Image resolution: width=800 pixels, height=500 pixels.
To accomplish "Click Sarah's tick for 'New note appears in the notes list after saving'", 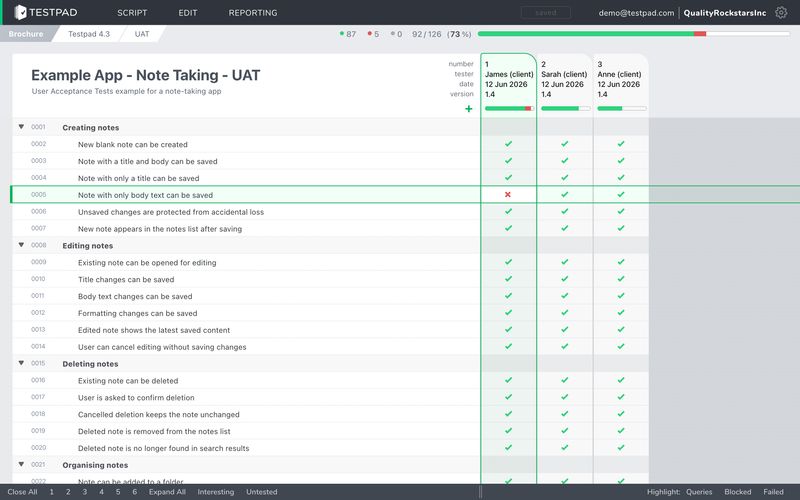I will click(564, 228).
